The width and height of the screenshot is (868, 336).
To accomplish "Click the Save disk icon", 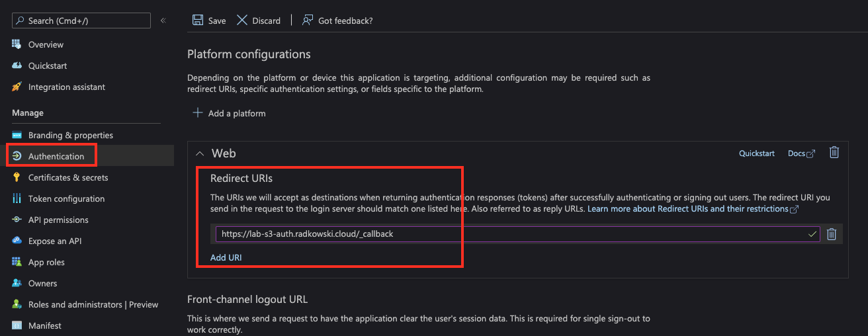I will point(197,20).
